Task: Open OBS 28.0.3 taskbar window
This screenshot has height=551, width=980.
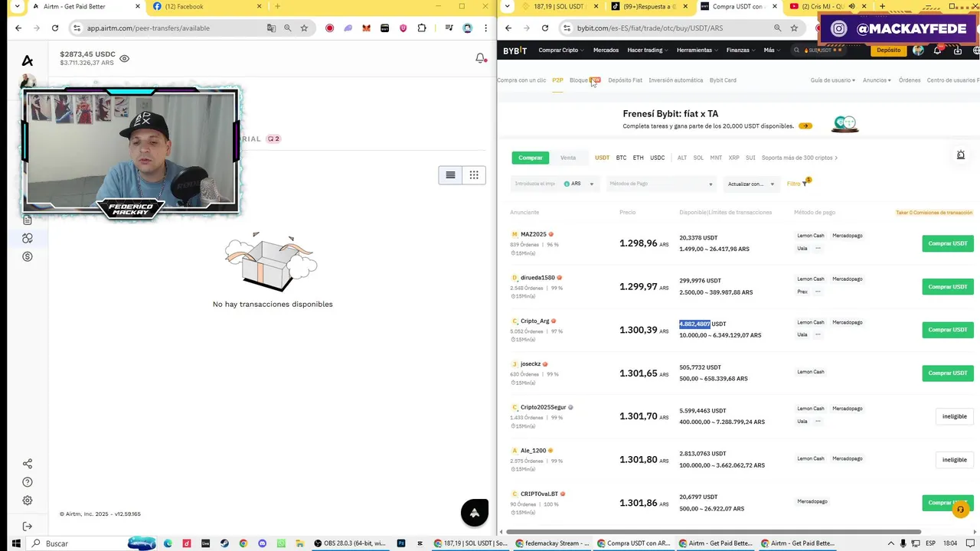Action: click(351, 543)
